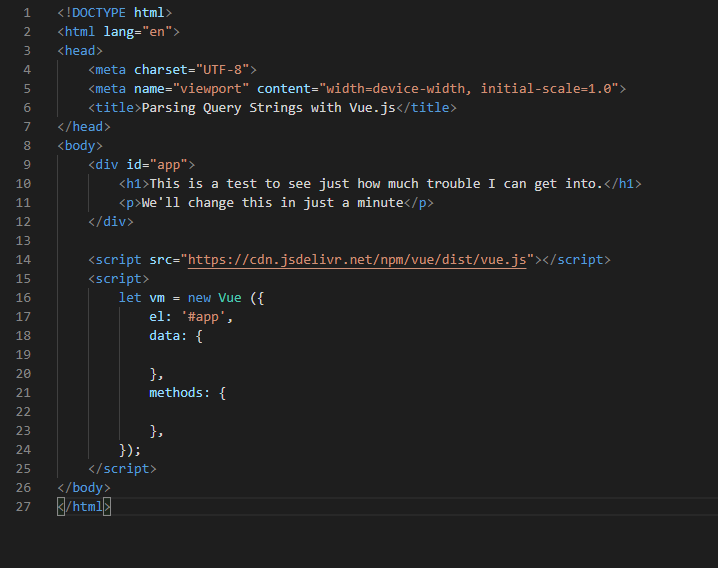718x568 pixels.
Task: Place cursor in opening head tag
Action: [80, 51]
